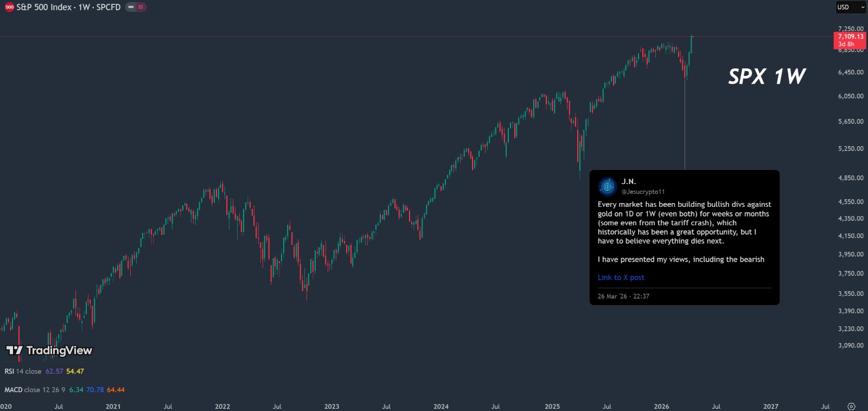
Task: Click the S&P 500 Index symbol title
Action: (x=68, y=7)
